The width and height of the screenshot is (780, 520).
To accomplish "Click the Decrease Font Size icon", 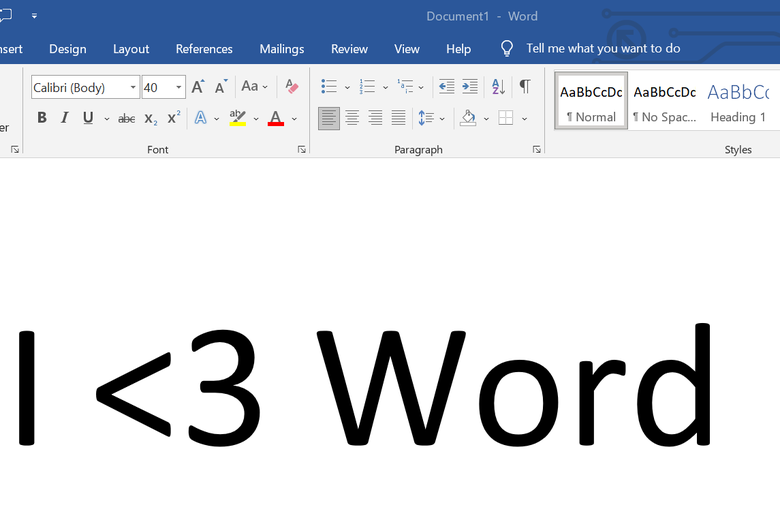I will click(221, 87).
